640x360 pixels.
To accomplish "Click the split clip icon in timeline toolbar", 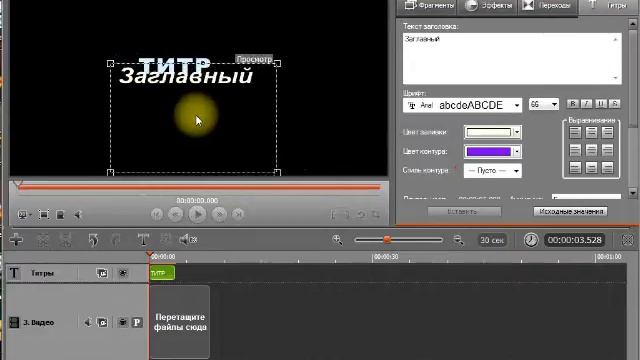I will point(42,240).
